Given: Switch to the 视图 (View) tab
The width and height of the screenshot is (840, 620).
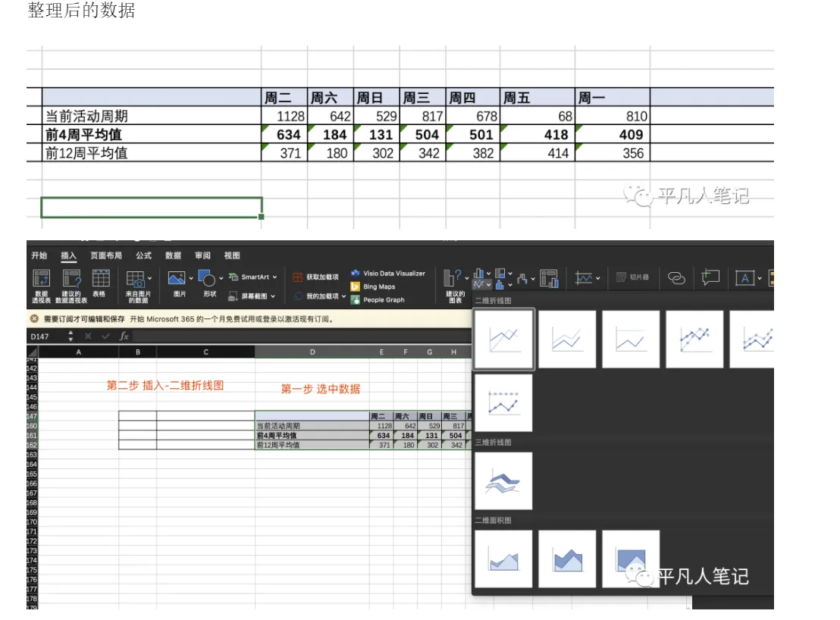Looking at the screenshot, I should pos(232,255).
